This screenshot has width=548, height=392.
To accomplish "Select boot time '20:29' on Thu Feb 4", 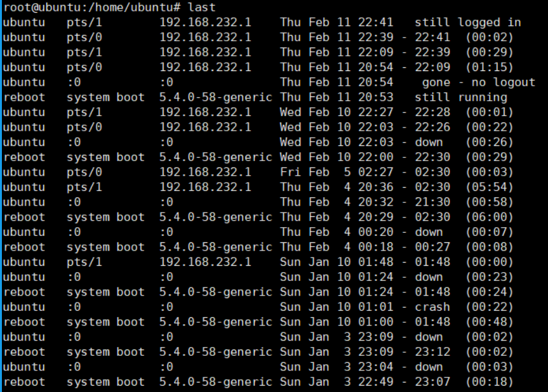I will click(376, 217).
